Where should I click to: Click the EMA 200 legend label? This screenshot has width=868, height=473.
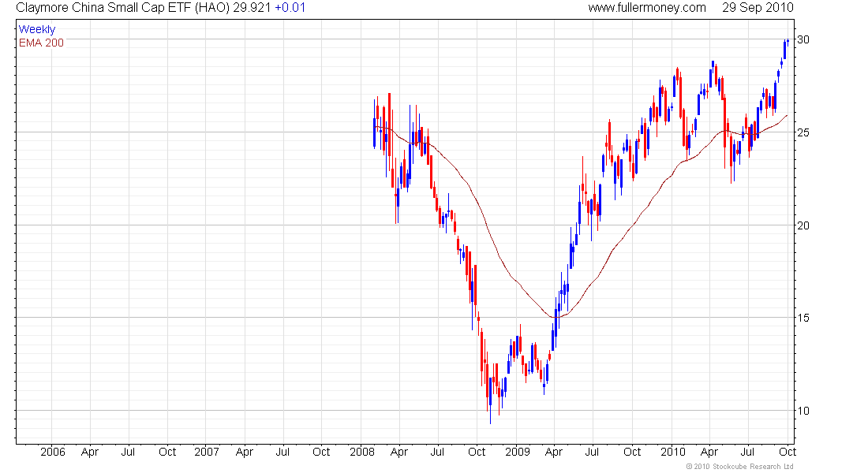41,43
